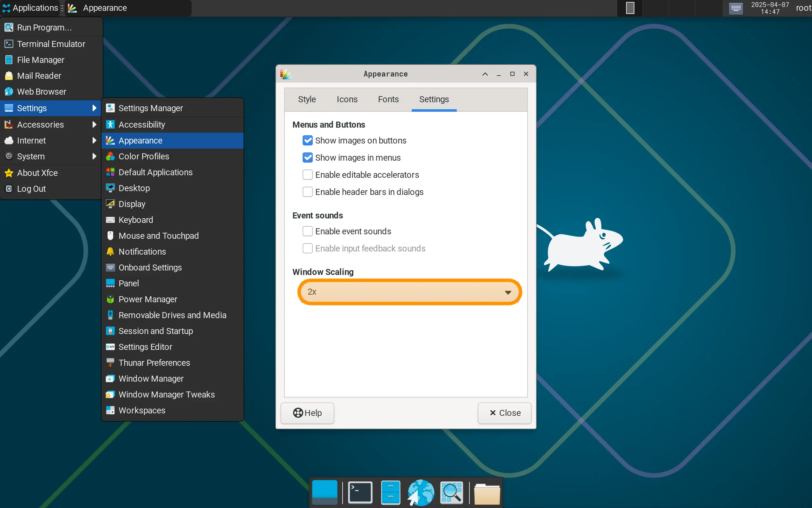Image resolution: width=812 pixels, height=508 pixels.
Task: Click the Help button
Action: click(x=307, y=413)
